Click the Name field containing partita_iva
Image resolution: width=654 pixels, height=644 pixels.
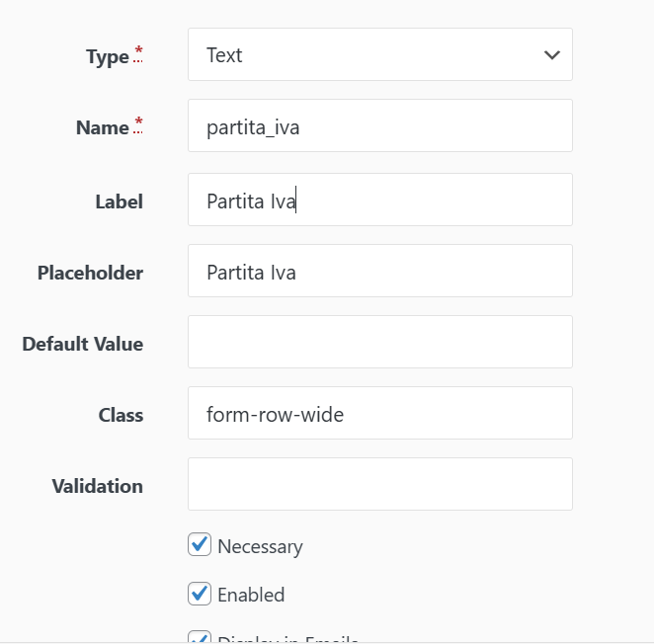[x=379, y=126]
